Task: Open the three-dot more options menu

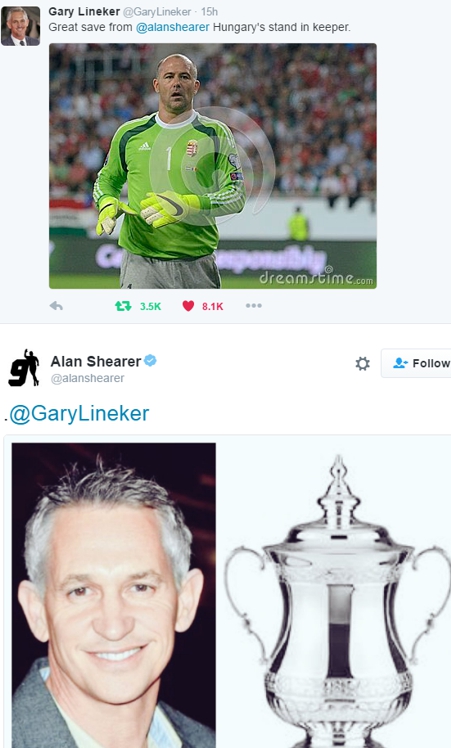Action: [x=253, y=305]
